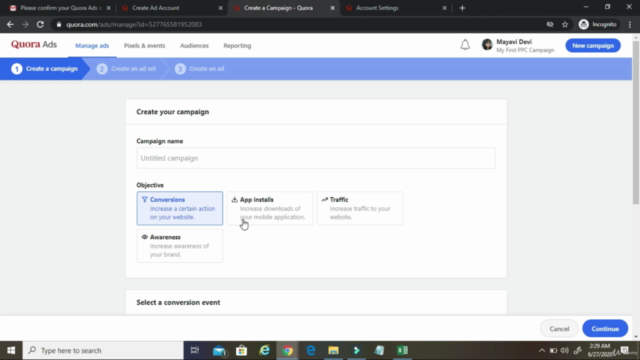
Task: Open Mail app in taskbar
Action: click(219, 351)
